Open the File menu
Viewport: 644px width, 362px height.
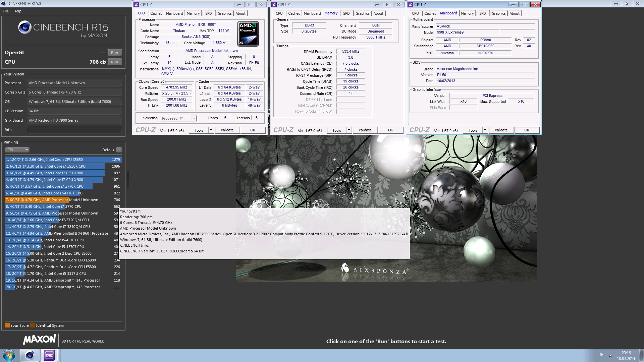(x=6, y=11)
